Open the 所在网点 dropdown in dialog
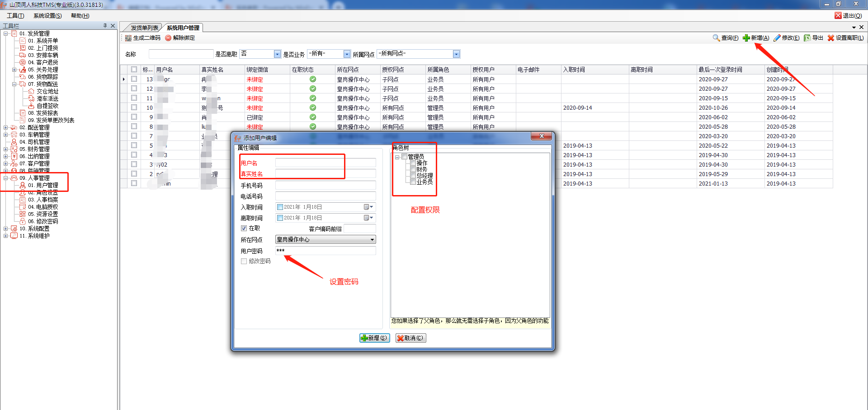The height and width of the screenshot is (410, 868). [372, 240]
